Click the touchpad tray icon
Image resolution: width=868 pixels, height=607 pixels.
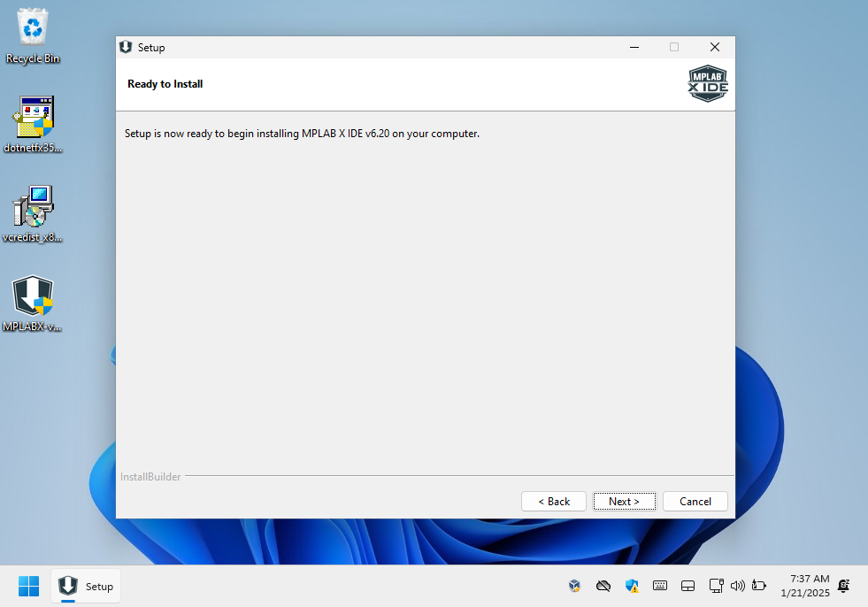tap(688, 586)
